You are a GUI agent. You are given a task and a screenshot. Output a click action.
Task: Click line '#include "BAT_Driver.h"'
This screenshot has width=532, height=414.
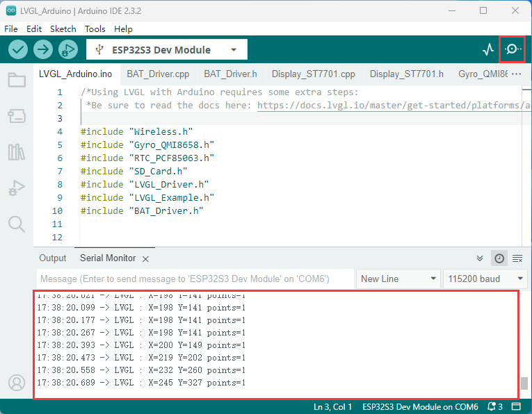coord(142,211)
